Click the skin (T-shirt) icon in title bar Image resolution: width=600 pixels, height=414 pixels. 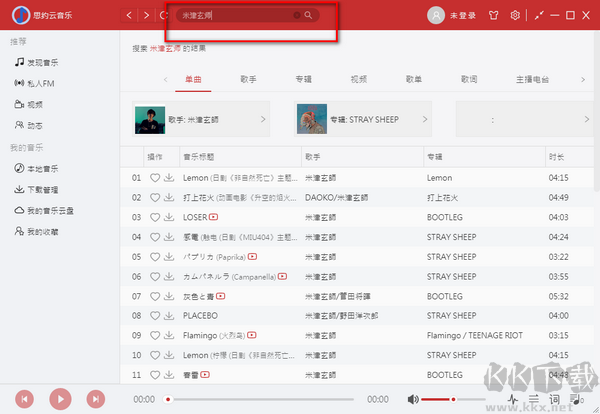coord(495,16)
